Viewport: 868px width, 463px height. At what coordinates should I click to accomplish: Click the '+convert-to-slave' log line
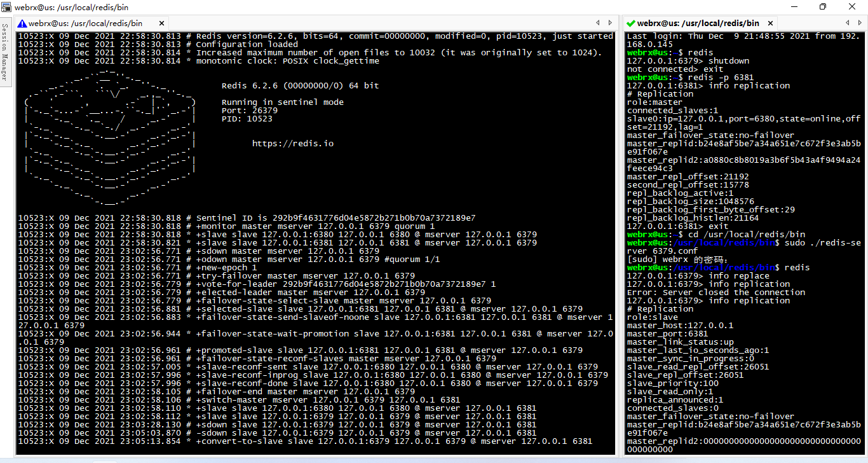(305, 441)
